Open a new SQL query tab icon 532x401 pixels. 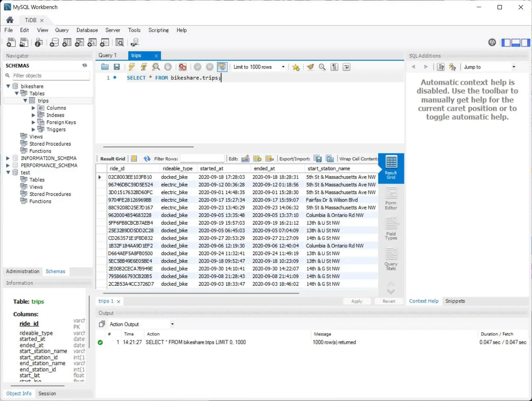click(11, 43)
